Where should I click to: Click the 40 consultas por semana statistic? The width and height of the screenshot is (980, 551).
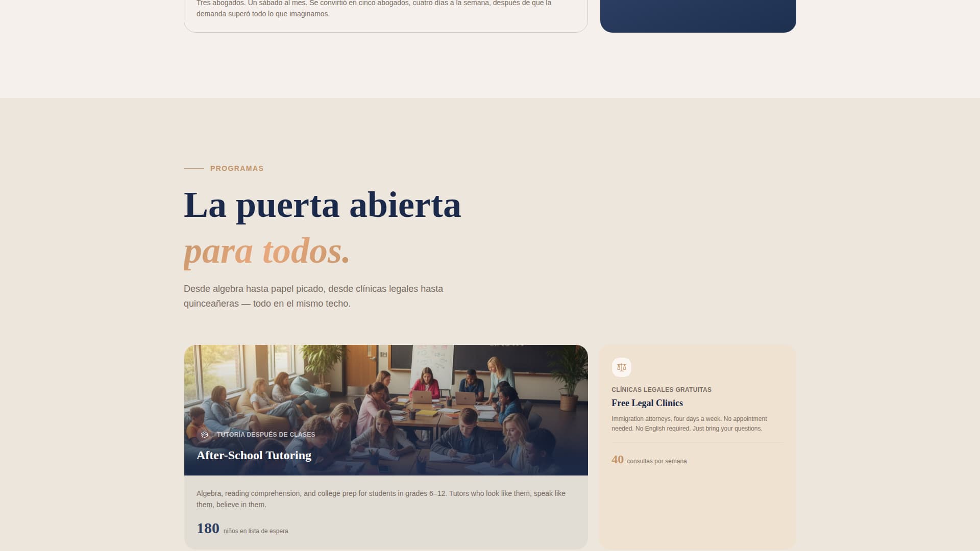[x=617, y=460]
